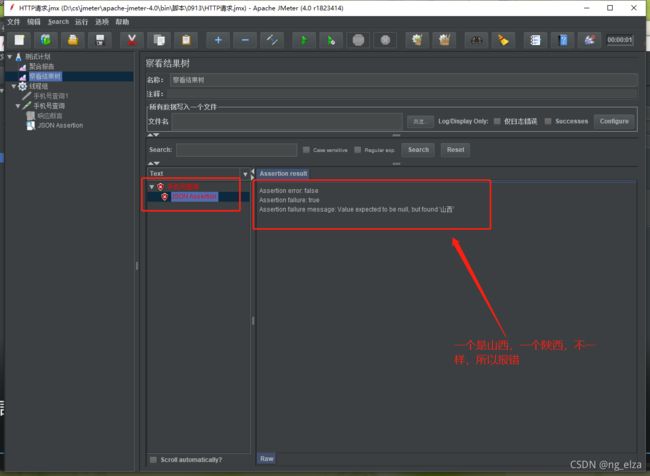
Task: Open the 文件 menu
Action: coord(13,22)
